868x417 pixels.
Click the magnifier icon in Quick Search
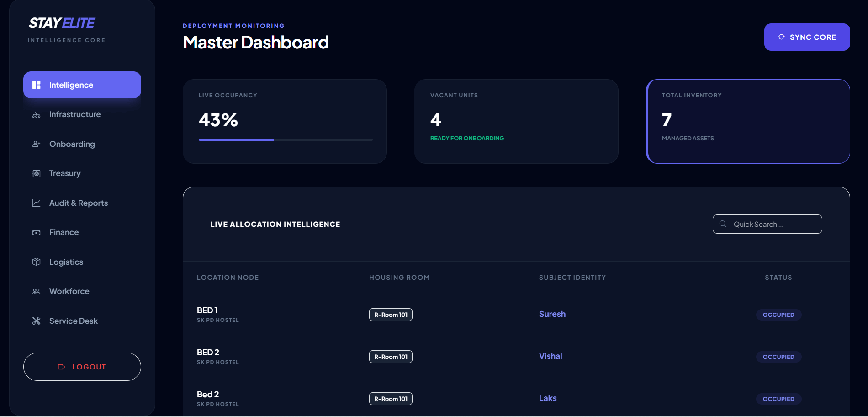(723, 224)
